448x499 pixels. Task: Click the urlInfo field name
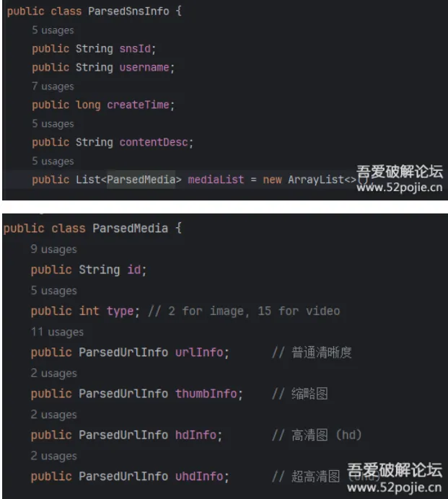pos(199,353)
